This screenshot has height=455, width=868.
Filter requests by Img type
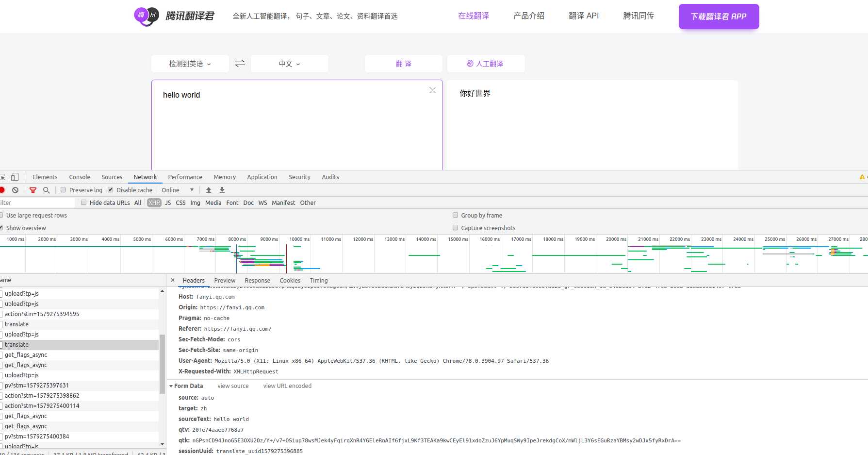coord(195,202)
